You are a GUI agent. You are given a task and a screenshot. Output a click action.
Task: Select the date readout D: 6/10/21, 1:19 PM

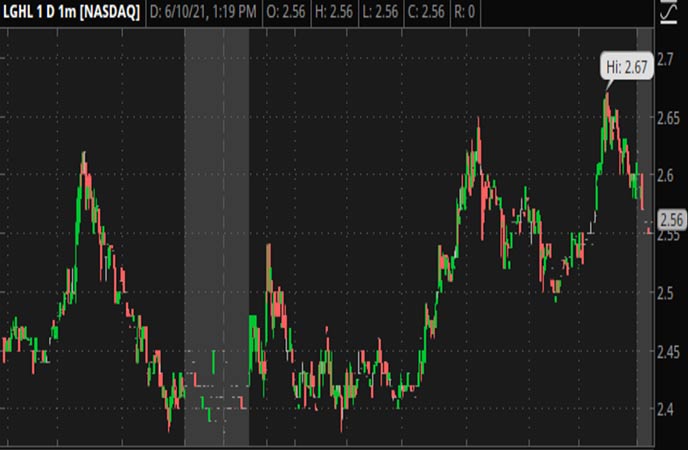point(203,12)
